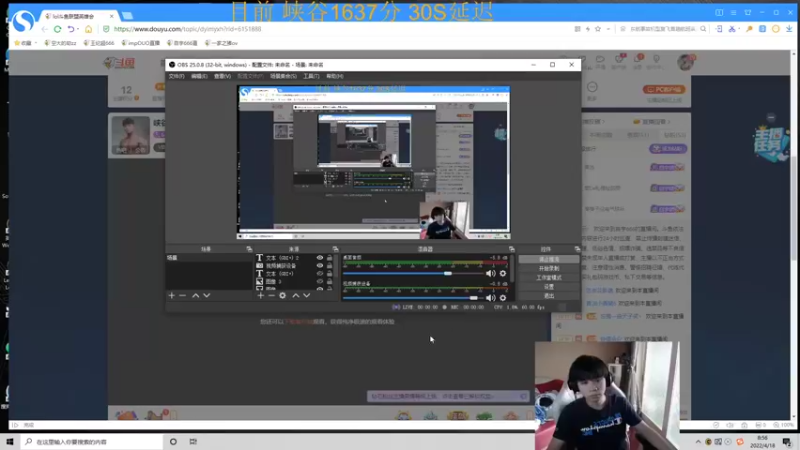Open the browser home page icon
Viewport: 800px width, 450px height.
89,29
